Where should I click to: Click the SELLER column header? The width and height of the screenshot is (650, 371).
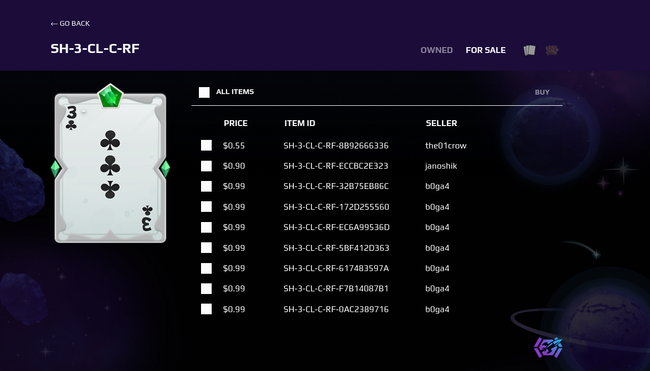pyautogui.click(x=441, y=123)
